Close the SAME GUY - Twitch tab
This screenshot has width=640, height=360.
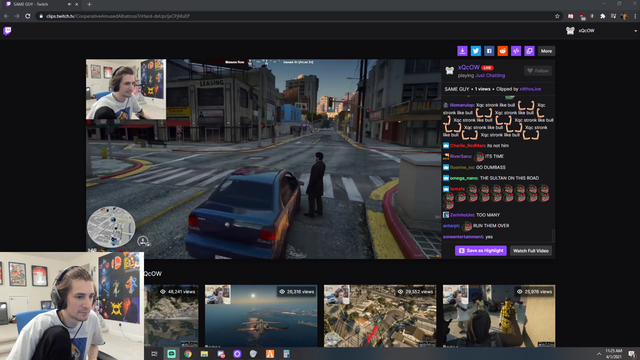[76, 4]
